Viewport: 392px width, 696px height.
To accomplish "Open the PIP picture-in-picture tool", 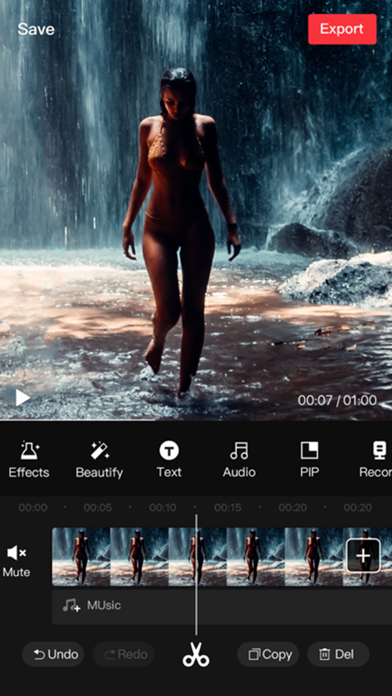I will pos(309,460).
